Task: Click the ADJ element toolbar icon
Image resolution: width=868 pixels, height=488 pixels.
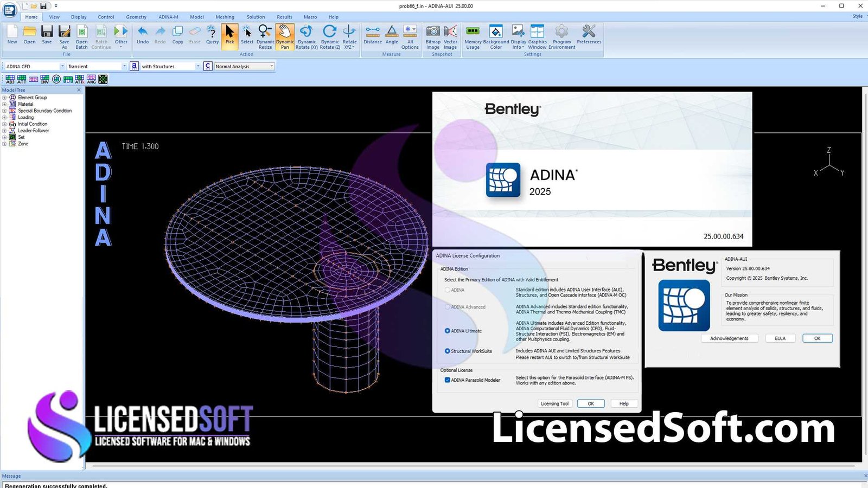Action: pyautogui.click(x=10, y=79)
